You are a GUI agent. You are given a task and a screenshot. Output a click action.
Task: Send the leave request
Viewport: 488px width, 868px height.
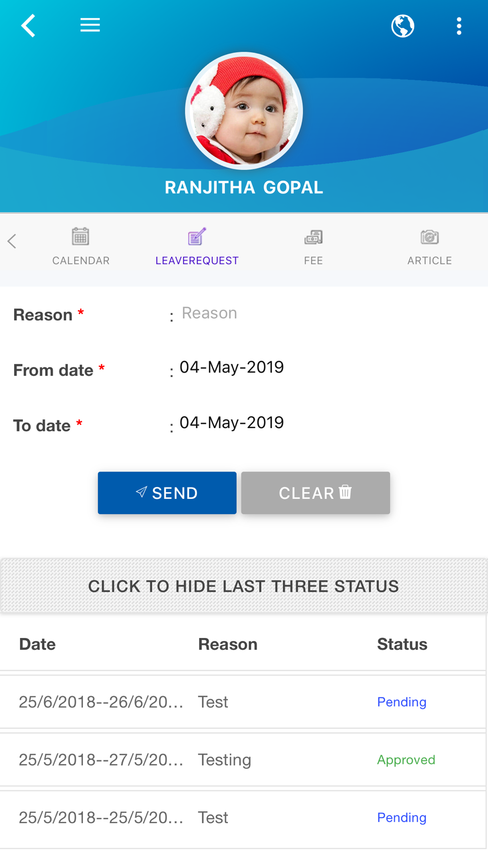click(x=167, y=493)
